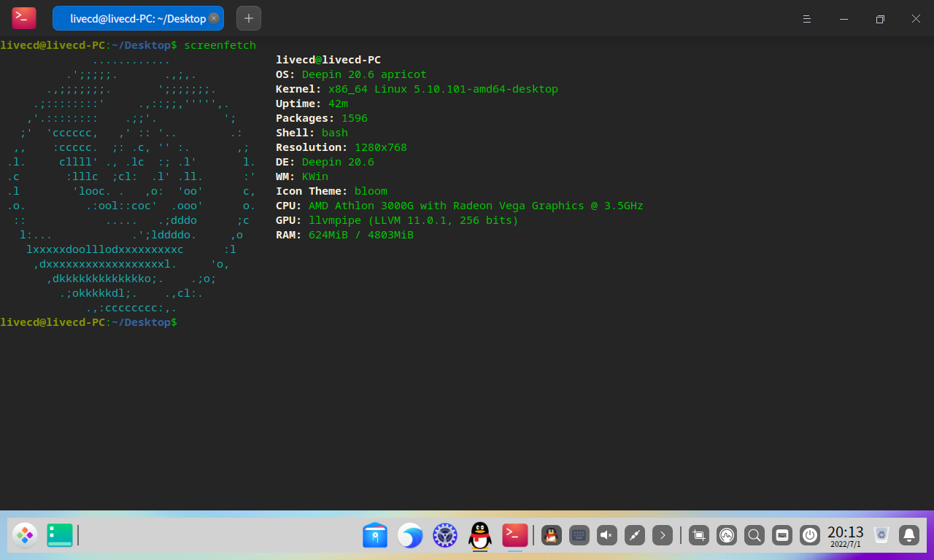This screenshot has width=934, height=560.
Task: Expand the hidden tray icons arrow
Action: (x=662, y=534)
